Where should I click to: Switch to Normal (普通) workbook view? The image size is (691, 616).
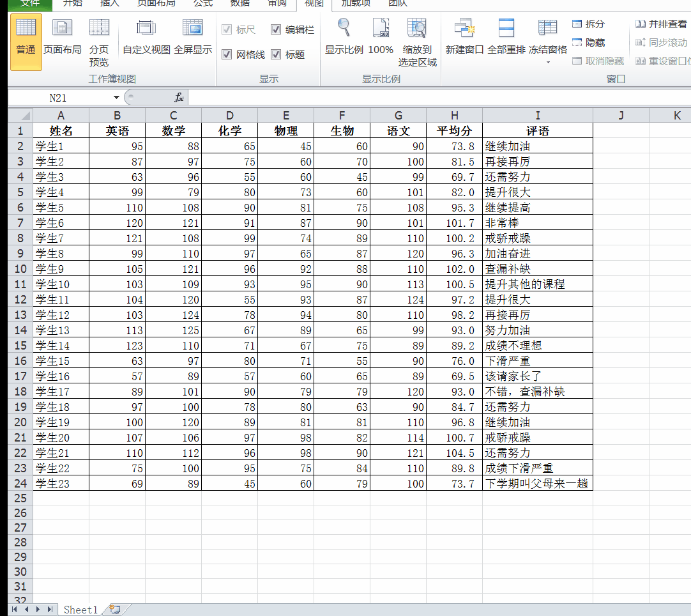tap(26, 42)
